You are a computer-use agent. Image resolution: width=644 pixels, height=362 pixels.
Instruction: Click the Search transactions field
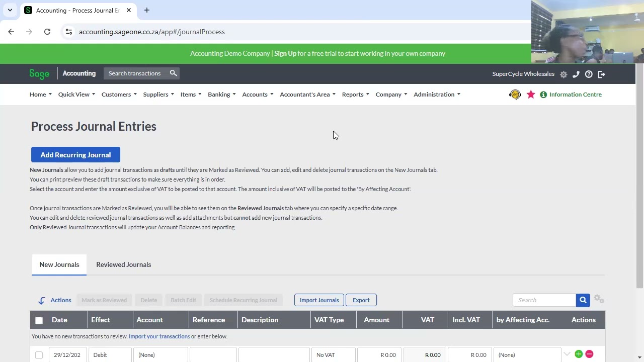(x=136, y=73)
